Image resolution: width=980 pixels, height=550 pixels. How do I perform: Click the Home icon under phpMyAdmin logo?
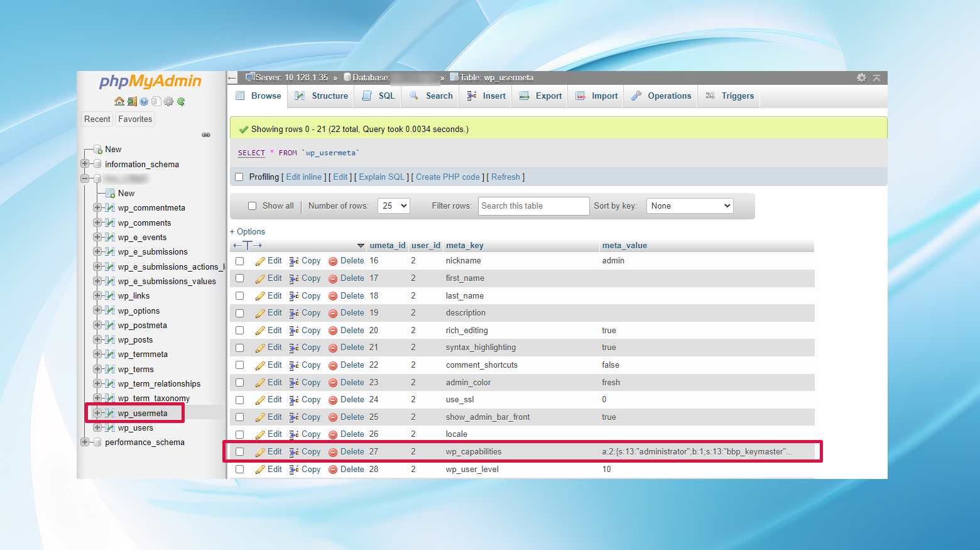pyautogui.click(x=119, y=101)
